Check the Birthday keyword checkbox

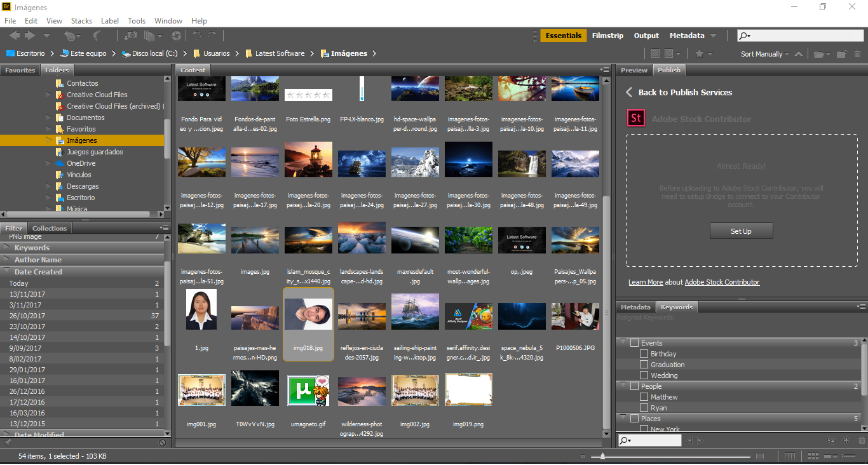click(644, 354)
